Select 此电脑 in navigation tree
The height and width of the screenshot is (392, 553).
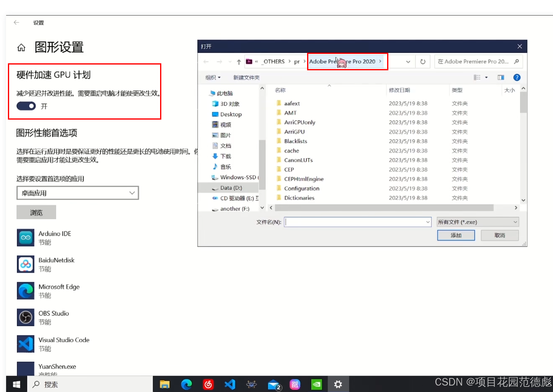click(x=225, y=93)
